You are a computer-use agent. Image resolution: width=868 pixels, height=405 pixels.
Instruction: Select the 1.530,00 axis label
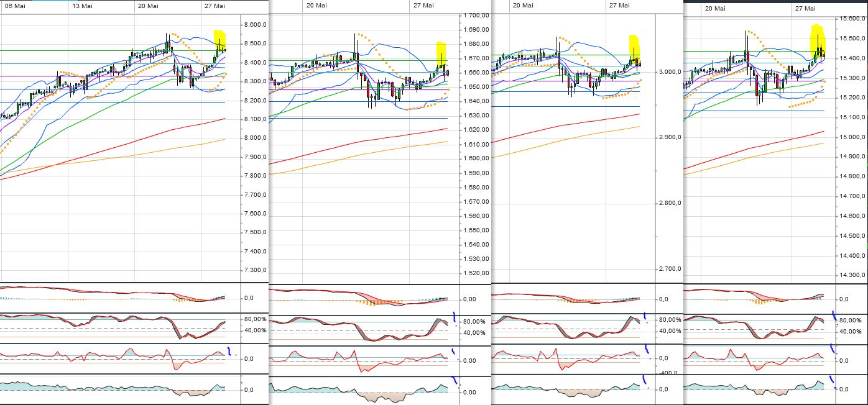click(476, 259)
